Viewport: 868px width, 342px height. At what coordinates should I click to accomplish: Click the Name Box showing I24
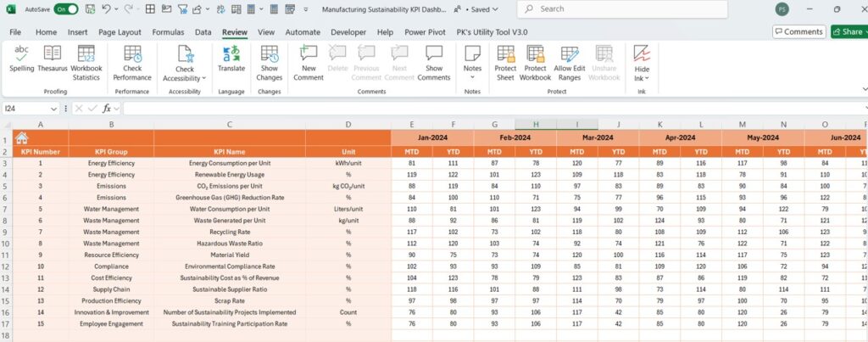[x=25, y=109]
